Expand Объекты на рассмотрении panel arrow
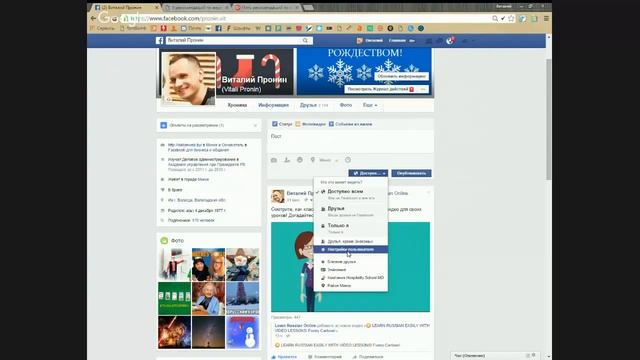640x360 pixels. click(x=256, y=125)
